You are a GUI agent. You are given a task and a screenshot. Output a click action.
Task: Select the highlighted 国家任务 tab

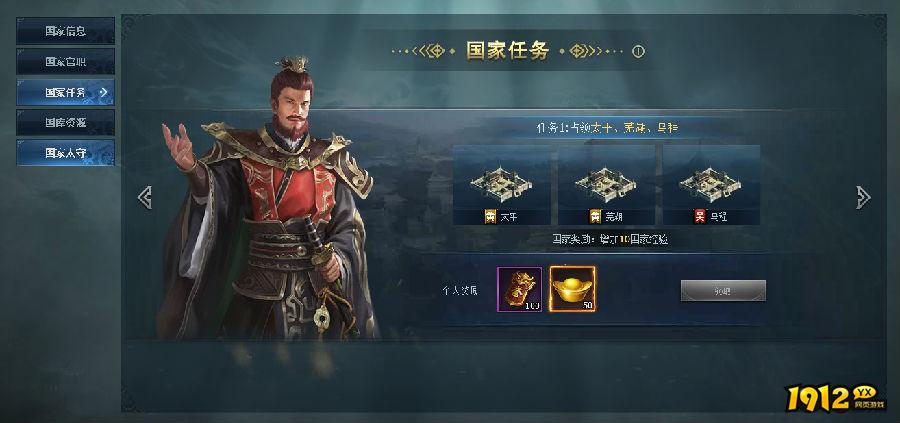point(65,92)
